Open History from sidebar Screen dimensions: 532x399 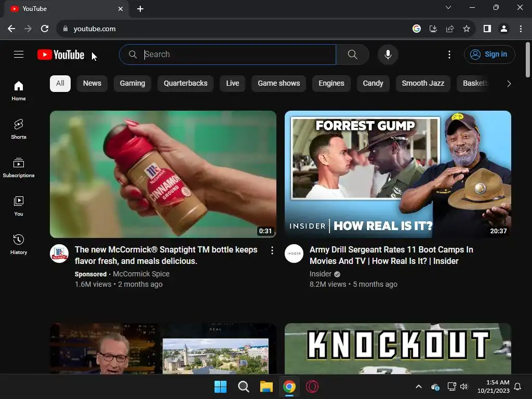[x=19, y=244]
